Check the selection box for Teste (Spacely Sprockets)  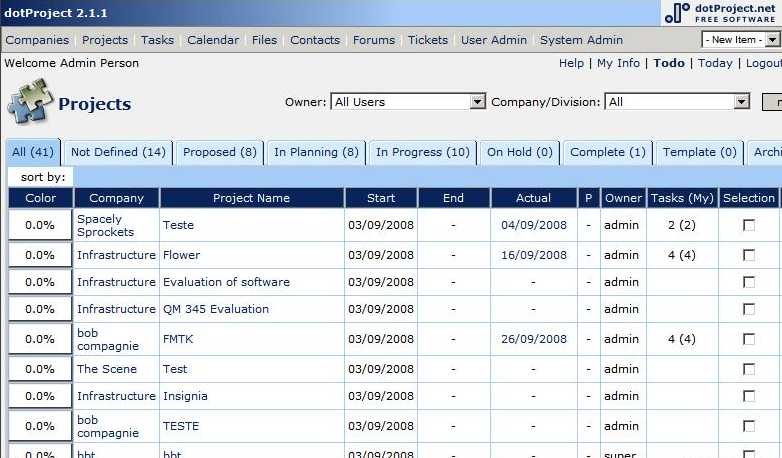click(749, 225)
